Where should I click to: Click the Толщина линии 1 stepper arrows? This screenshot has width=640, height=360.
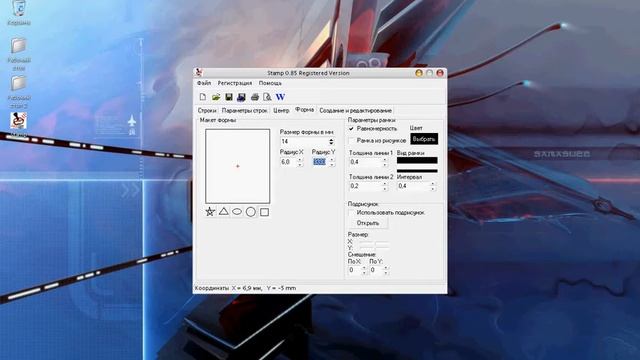pyautogui.click(x=384, y=162)
